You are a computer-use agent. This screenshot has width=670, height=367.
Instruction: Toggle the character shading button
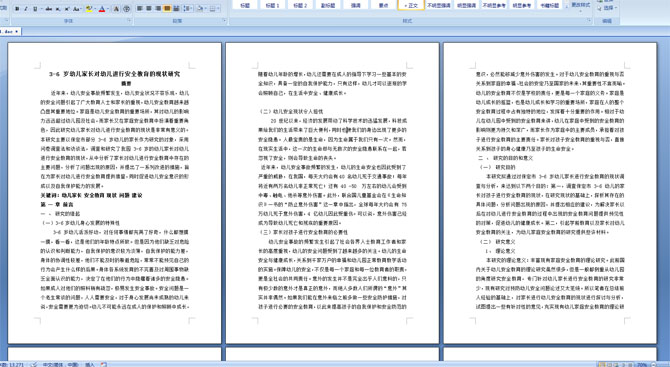pyautogui.click(x=116, y=9)
